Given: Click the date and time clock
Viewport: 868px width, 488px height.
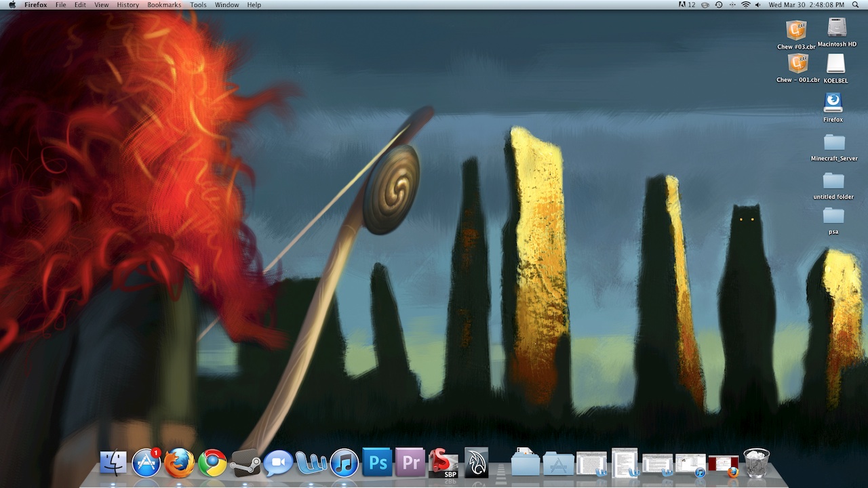Looking at the screenshot, I should pos(807,5).
